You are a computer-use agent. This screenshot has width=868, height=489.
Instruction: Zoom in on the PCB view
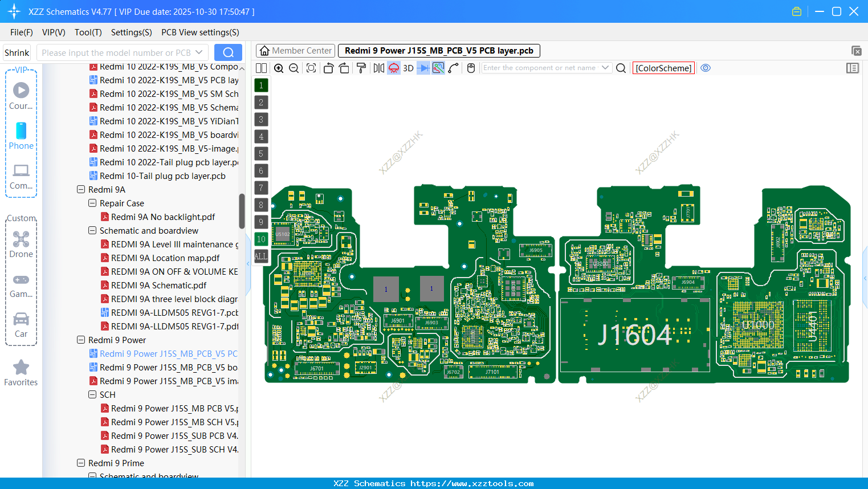coord(279,68)
